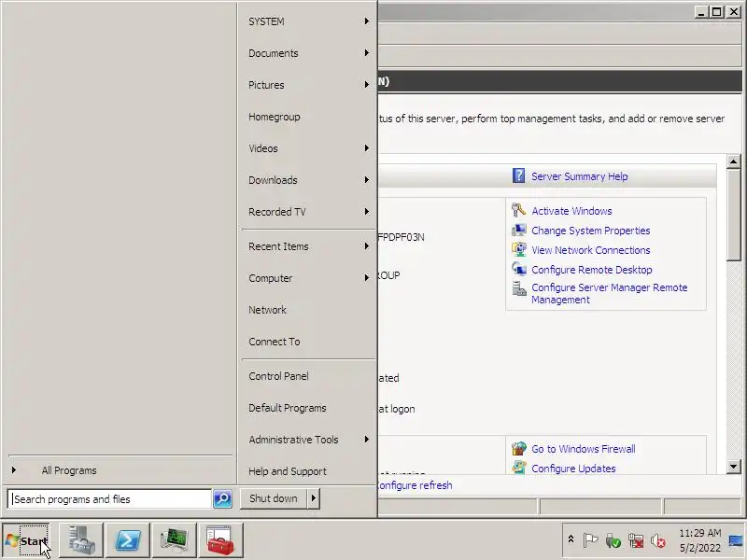
Task: Expand the Pictures submenu arrow
Action: click(x=366, y=85)
